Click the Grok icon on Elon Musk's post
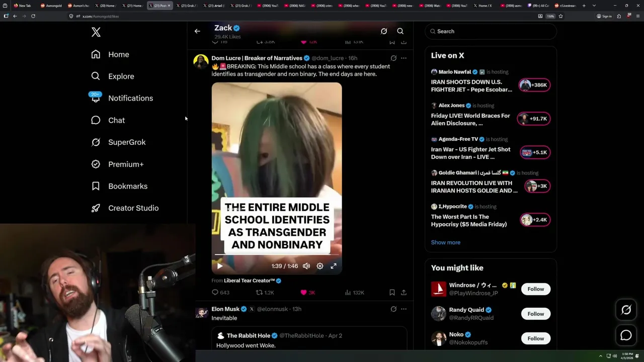 click(393, 309)
